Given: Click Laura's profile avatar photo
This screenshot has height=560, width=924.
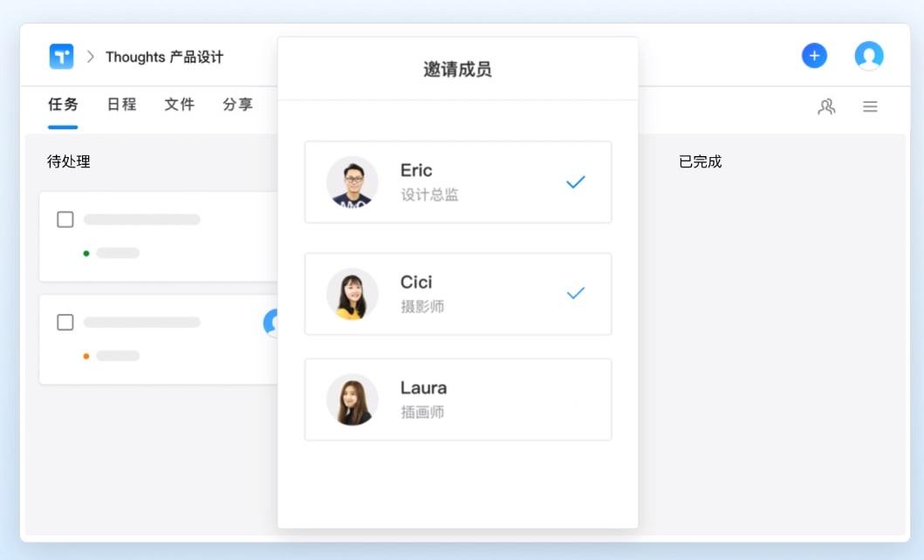Looking at the screenshot, I should [x=352, y=399].
